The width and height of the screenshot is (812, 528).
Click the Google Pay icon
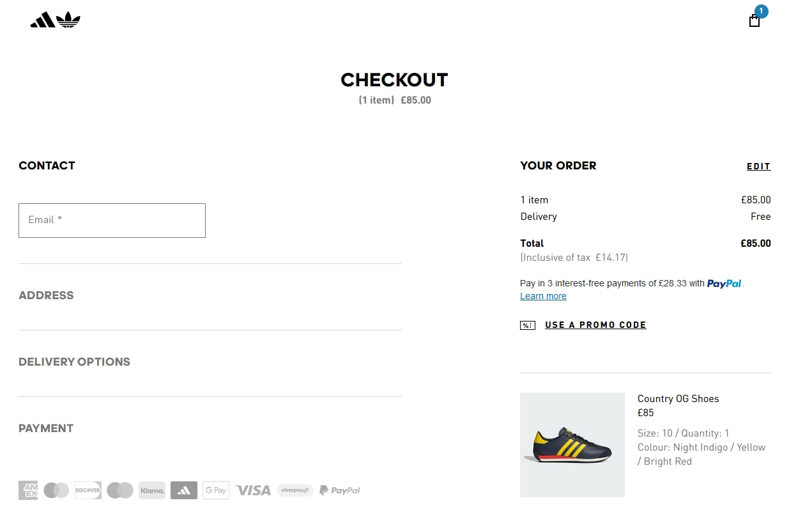point(216,490)
